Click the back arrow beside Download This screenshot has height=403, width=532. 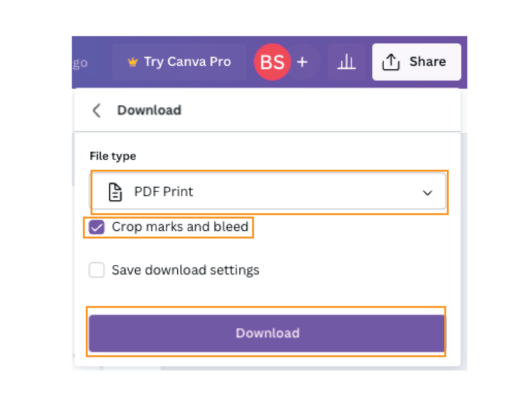tap(97, 110)
